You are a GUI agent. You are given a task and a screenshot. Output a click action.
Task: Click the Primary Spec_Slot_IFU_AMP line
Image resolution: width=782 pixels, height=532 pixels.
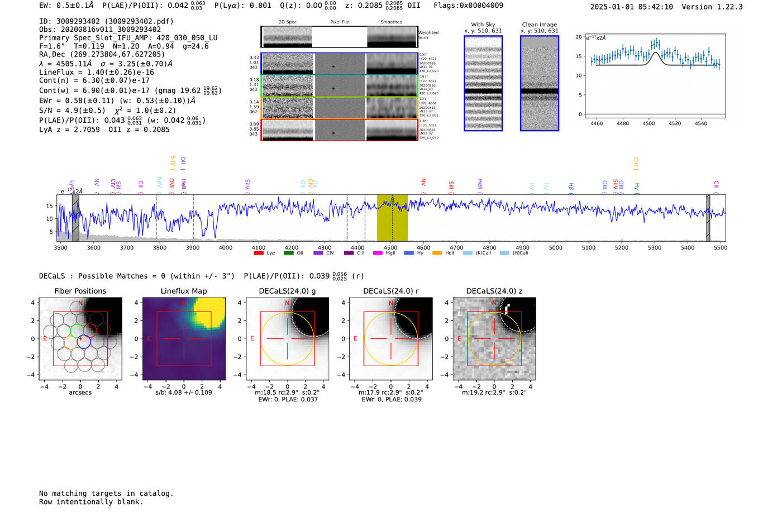[128, 38]
